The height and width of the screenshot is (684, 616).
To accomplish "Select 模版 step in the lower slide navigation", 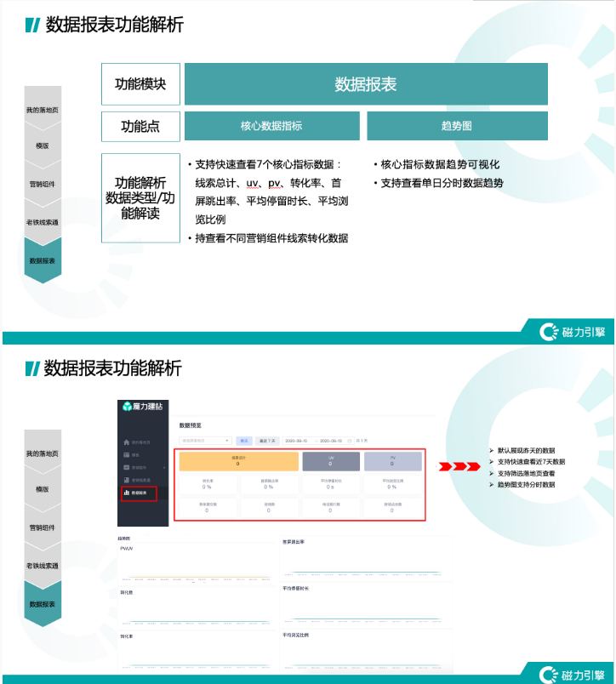I will coord(43,489).
